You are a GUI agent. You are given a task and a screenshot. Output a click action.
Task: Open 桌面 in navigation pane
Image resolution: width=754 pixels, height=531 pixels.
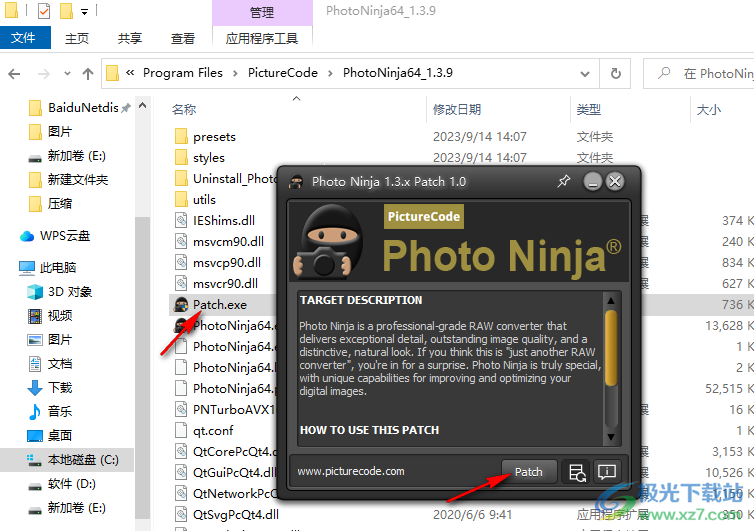(x=60, y=436)
